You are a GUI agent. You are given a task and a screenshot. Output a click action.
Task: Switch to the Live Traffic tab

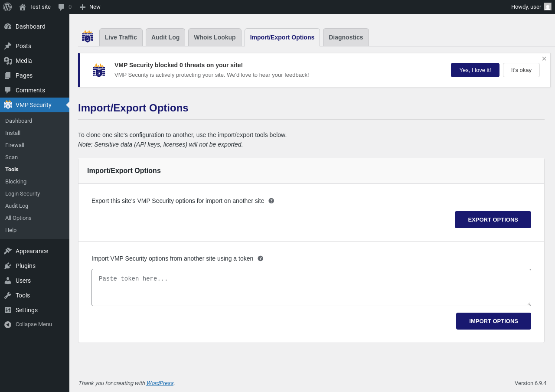click(x=121, y=37)
